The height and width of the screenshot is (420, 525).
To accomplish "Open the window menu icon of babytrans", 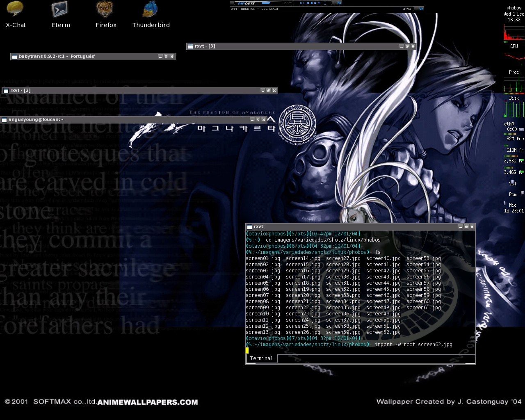I will [14, 57].
